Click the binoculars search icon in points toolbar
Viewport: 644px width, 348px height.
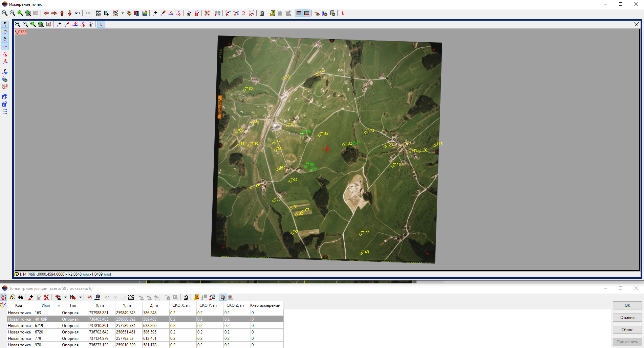20,297
